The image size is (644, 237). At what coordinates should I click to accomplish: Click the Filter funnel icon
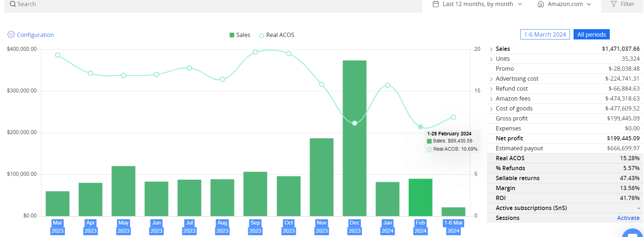pos(614,4)
